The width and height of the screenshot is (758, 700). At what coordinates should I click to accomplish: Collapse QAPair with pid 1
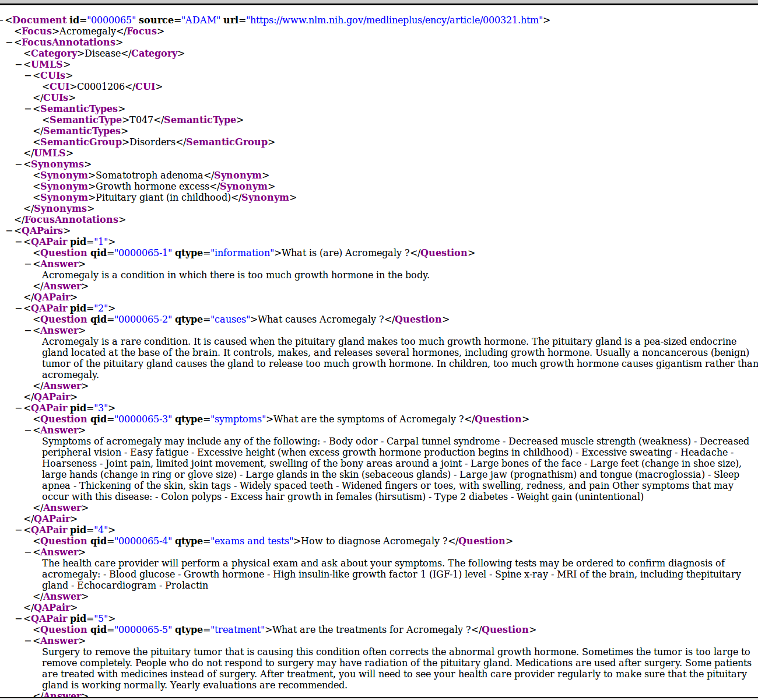point(19,242)
